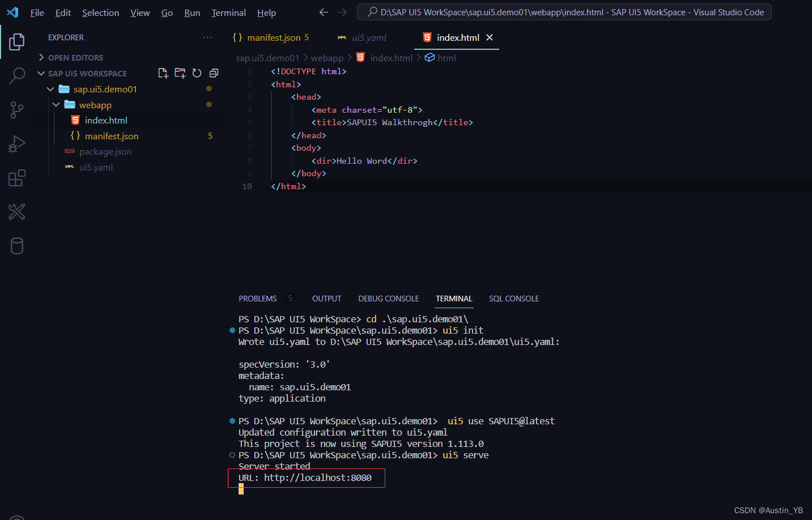
Task: Open the Terminal menu
Action: click(x=228, y=12)
